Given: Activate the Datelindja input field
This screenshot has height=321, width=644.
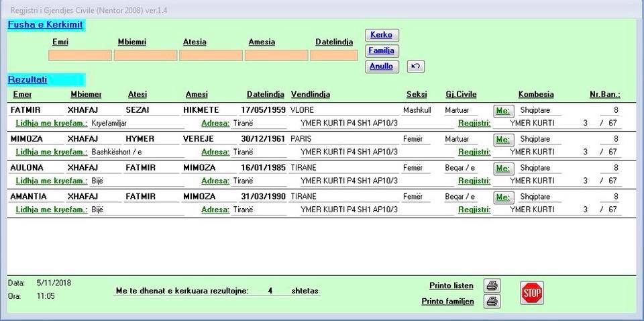Looking at the screenshot, I should tap(334, 55).
